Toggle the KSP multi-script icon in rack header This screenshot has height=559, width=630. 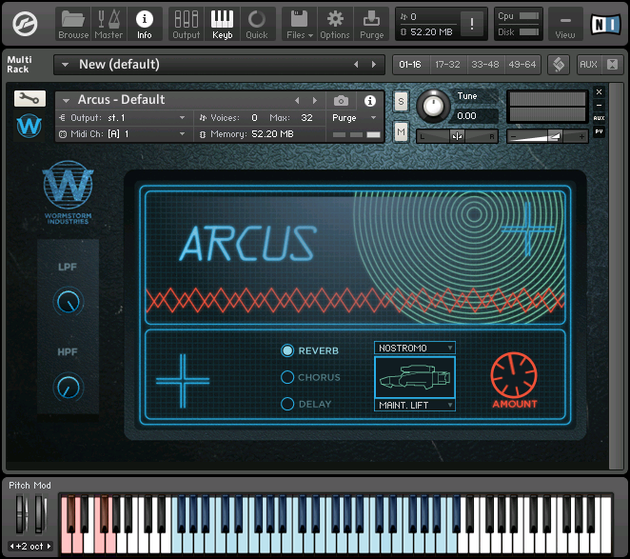click(x=558, y=64)
